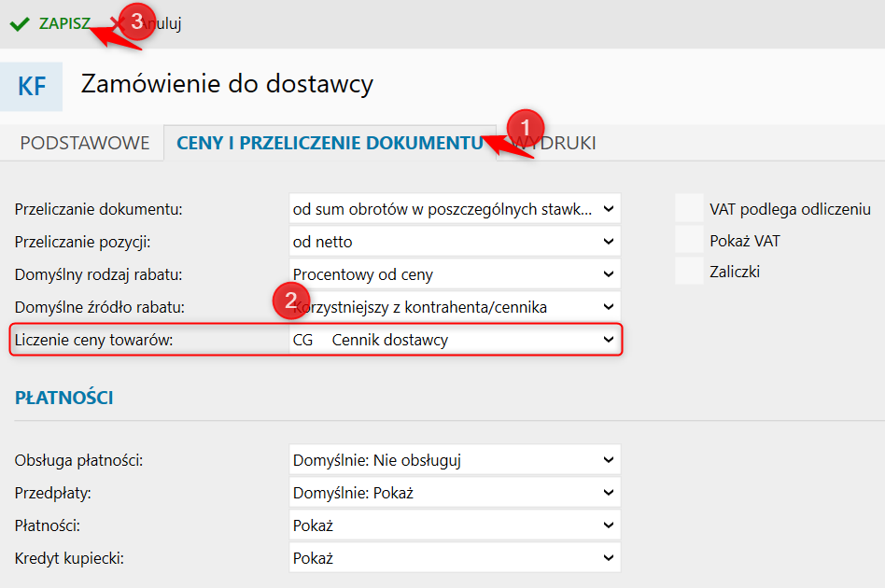Tick the Zaliczki checkbox
The height and width of the screenshot is (588, 885).
click(689, 272)
